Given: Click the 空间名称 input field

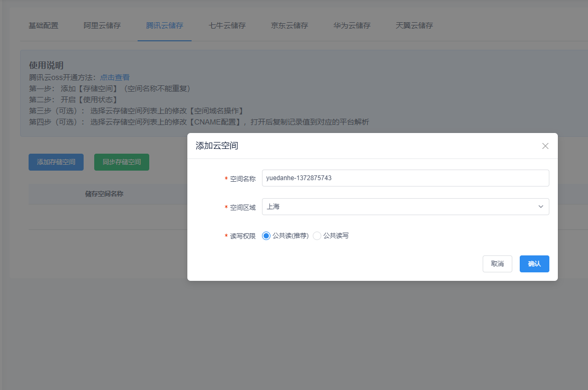Looking at the screenshot, I should coord(405,178).
